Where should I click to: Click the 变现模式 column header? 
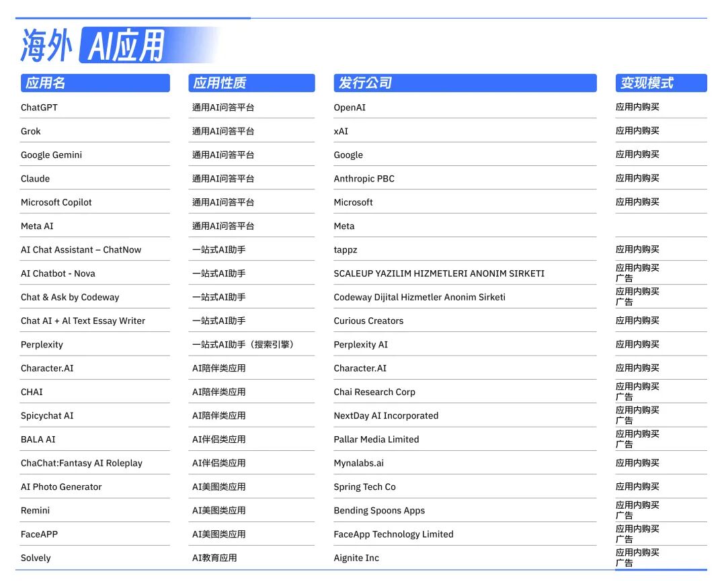click(x=660, y=83)
